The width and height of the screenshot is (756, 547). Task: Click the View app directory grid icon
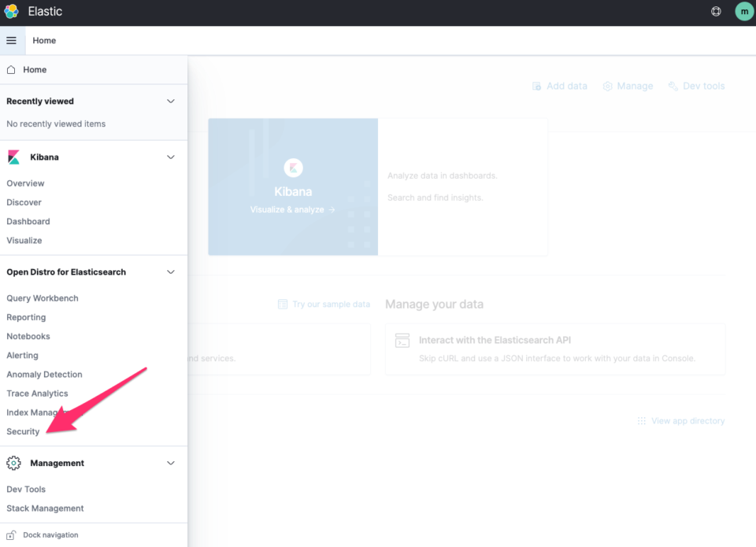pos(641,421)
